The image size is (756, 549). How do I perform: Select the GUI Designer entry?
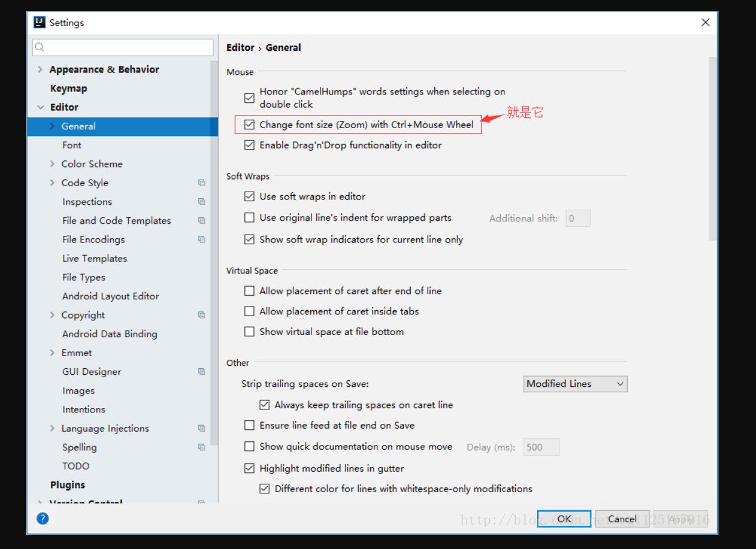pos(92,372)
